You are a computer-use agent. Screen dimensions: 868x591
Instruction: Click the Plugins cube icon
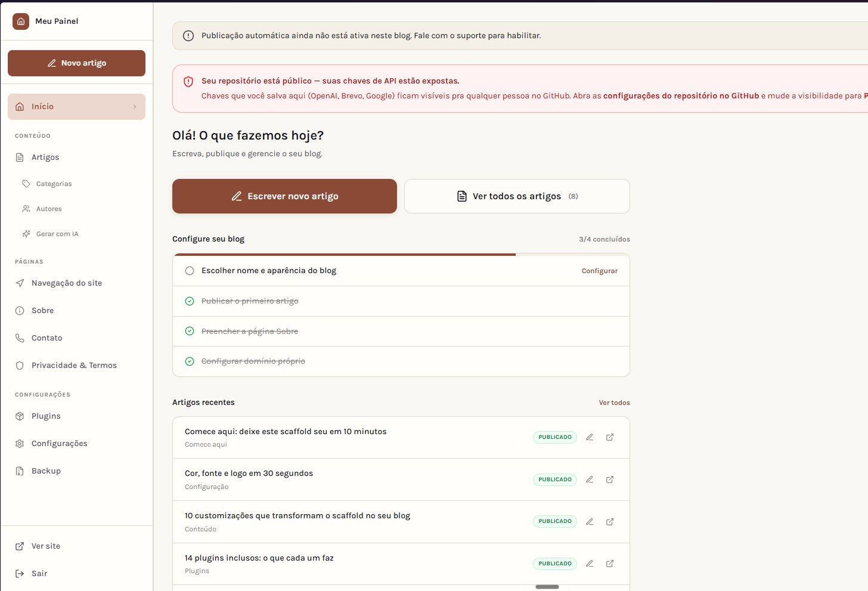point(20,416)
